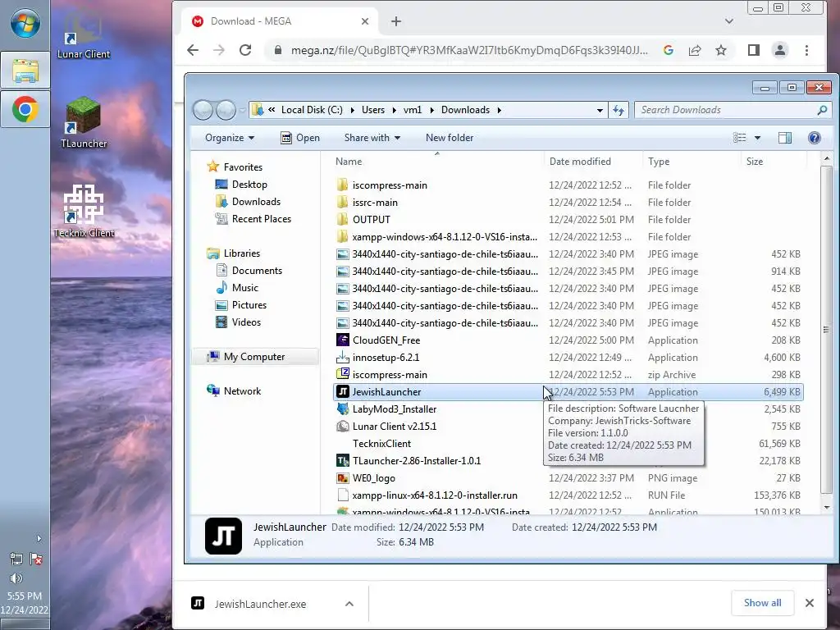Click the Explorer back navigation button
840x630 pixels.
point(203,110)
